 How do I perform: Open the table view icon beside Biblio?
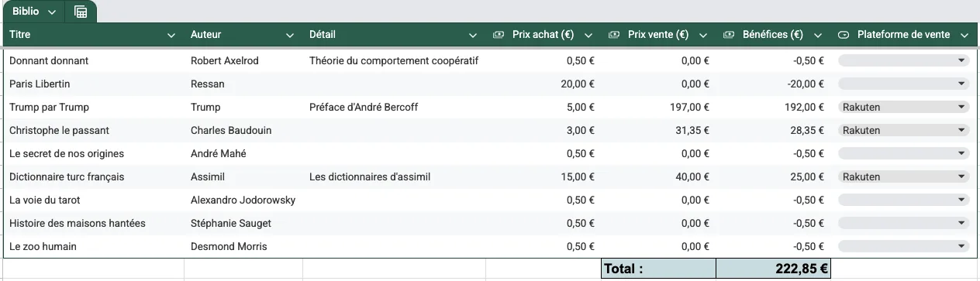point(80,12)
